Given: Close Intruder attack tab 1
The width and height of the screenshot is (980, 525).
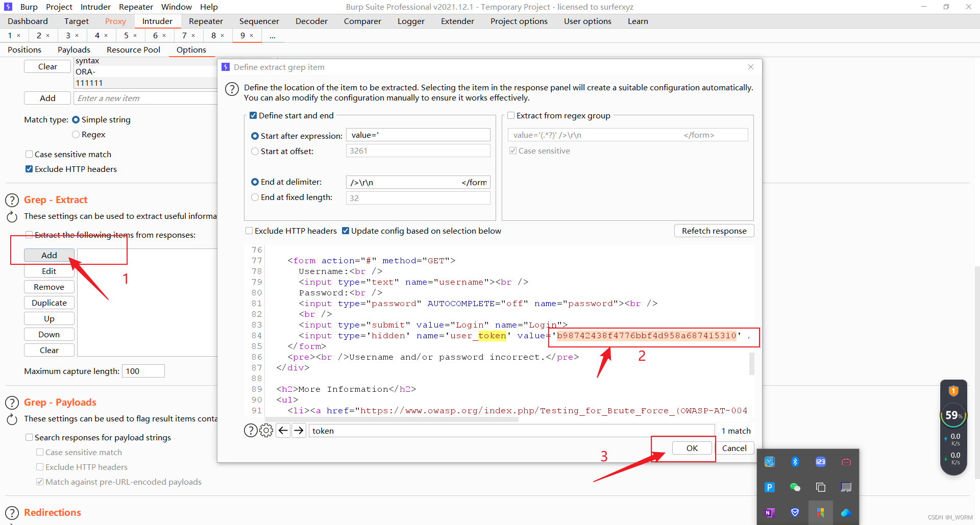Looking at the screenshot, I should 19,36.
